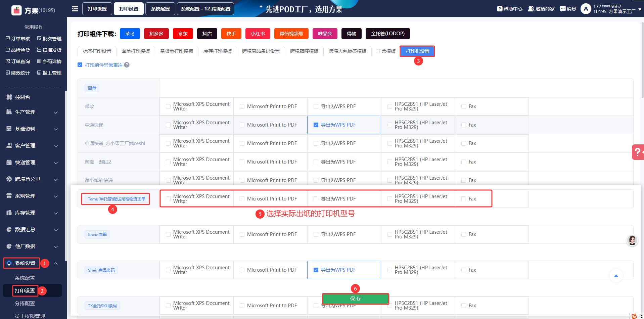Switch to 工票模板 tab
Image resolution: width=644 pixels, height=319 pixels.
click(x=386, y=51)
